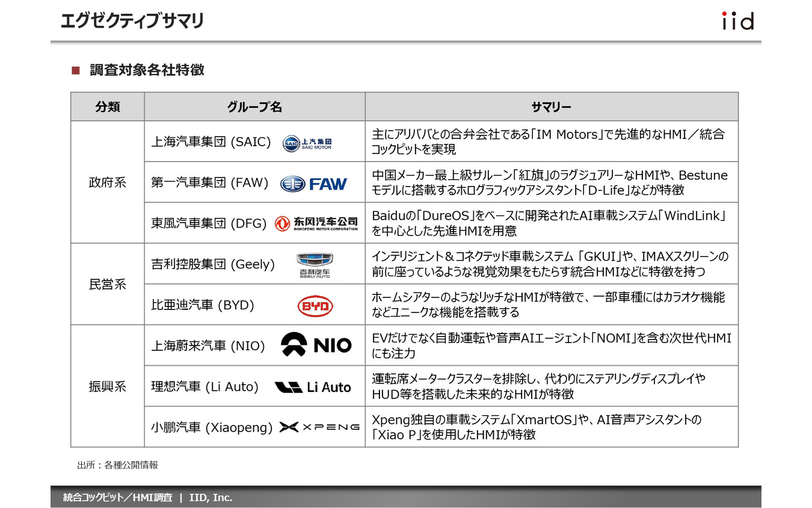812x508 pixels.
Task: Click the 東風汽車集団 (DFG) group name
Action: click(x=209, y=224)
